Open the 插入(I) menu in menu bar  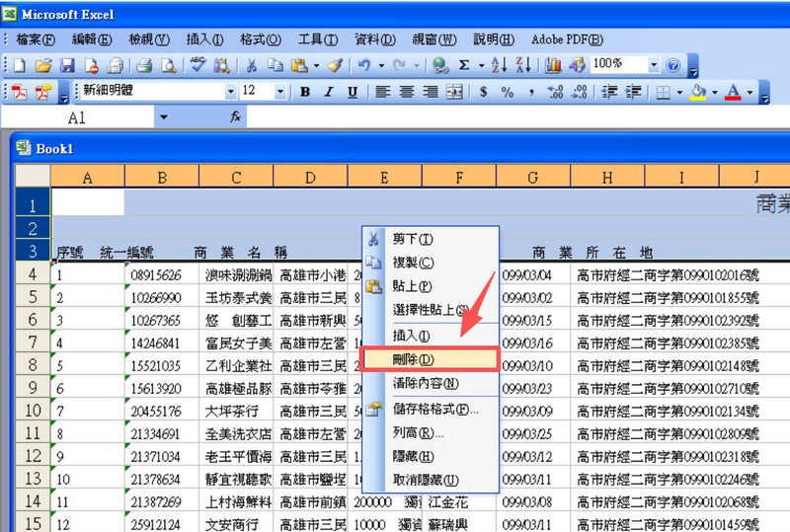(204, 39)
